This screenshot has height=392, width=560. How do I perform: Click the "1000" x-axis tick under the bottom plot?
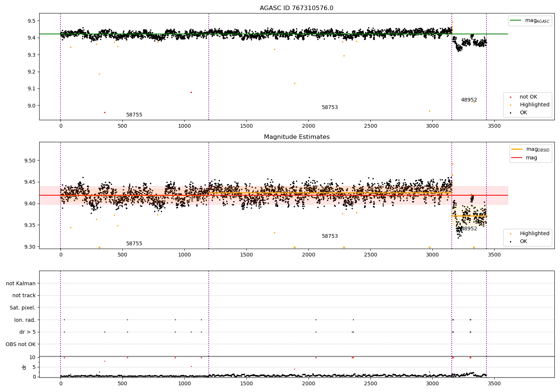pos(184,383)
